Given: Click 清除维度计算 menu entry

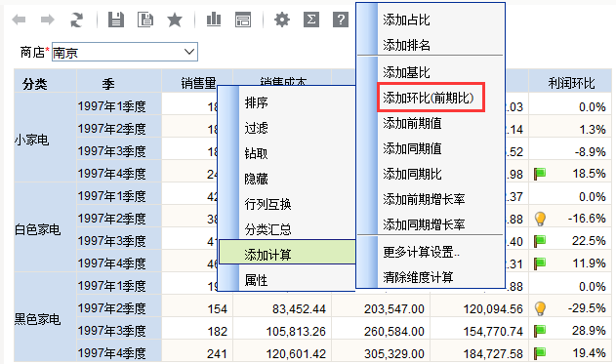Looking at the screenshot, I should pos(418,277).
